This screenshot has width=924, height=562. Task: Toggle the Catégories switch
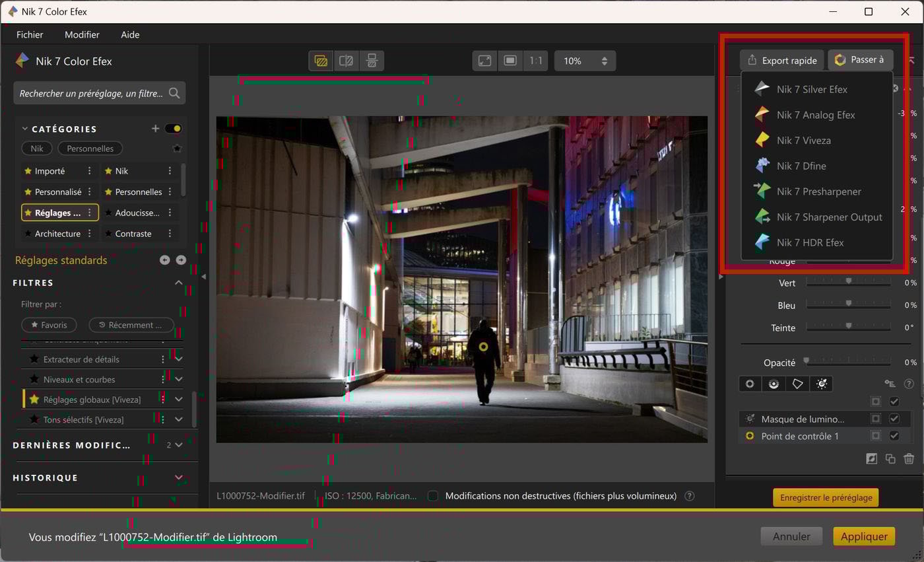[173, 128]
